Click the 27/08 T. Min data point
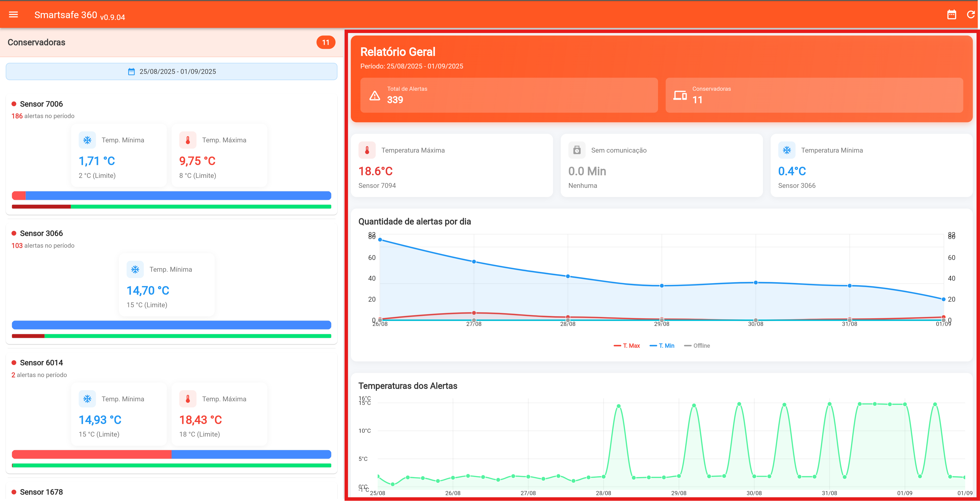This screenshot has height=501, width=980. click(x=474, y=261)
